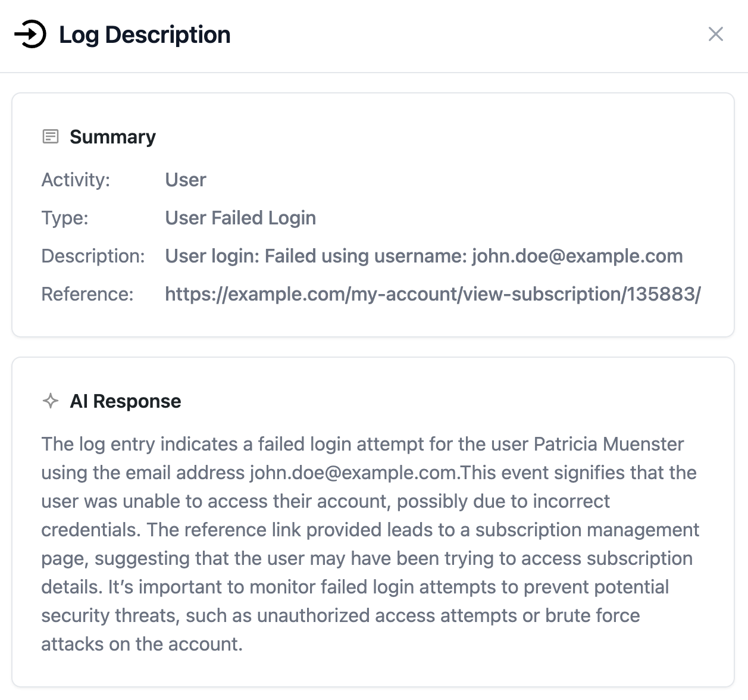
Task: Click the Reference label
Action: [87, 294]
